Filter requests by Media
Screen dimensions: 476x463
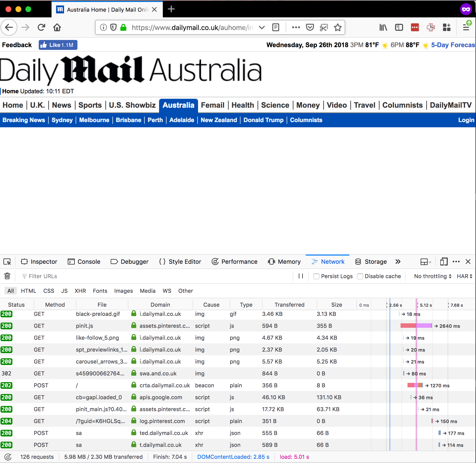[x=148, y=291]
